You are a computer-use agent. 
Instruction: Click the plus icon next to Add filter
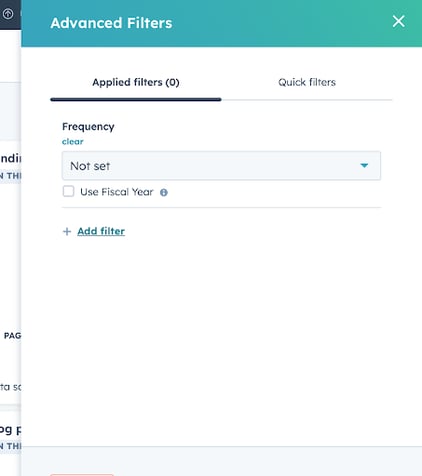pyautogui.click(x=67, y=231)
